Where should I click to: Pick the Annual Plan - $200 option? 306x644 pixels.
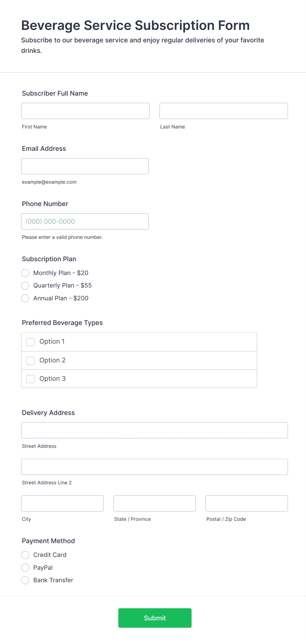pos(25,298)
